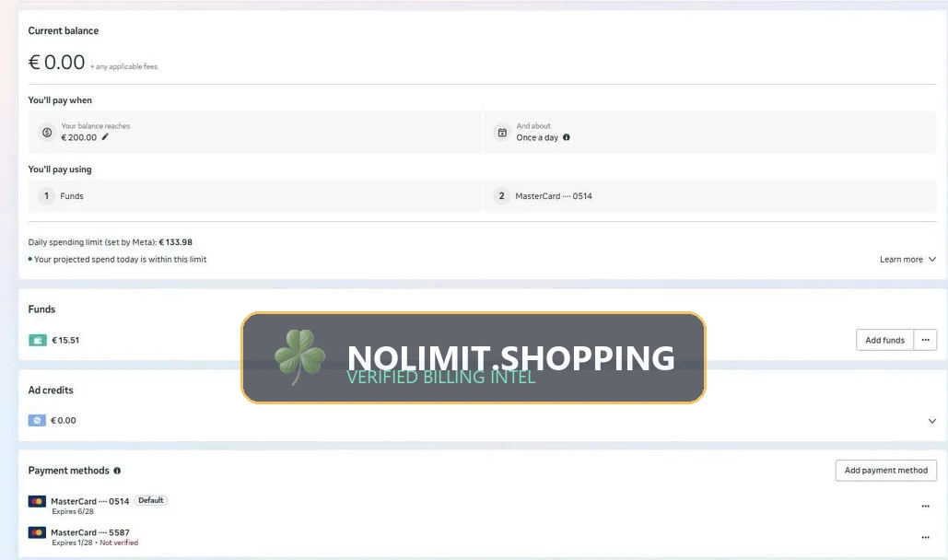948x560 pixels.
Task: Click the Default badge on MasterCard 0514
Action: tap(151, 500)
